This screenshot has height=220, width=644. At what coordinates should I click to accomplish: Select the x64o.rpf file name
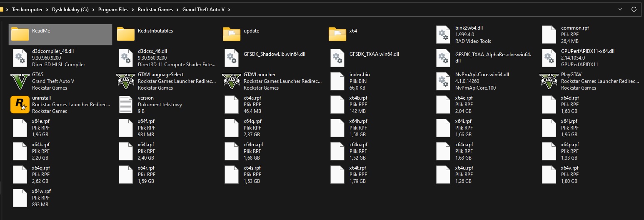[x=464, y=145]
